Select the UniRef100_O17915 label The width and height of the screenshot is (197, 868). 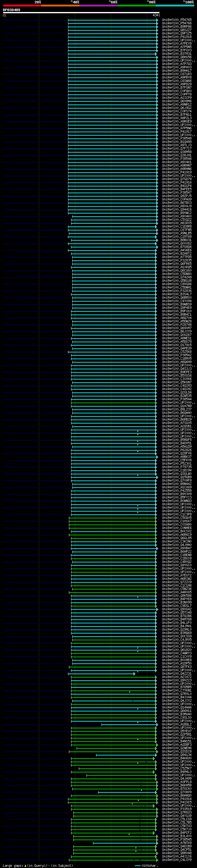pyautogui.click(x=177, y=345)
